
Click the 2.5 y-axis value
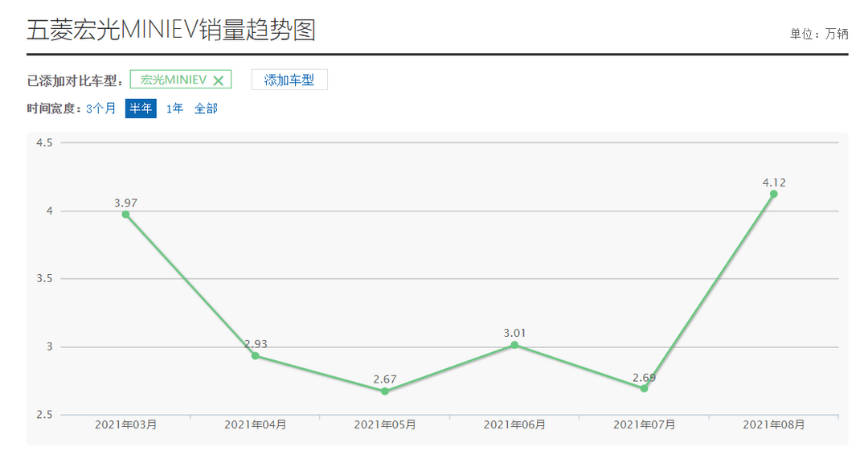coord(44,415)
